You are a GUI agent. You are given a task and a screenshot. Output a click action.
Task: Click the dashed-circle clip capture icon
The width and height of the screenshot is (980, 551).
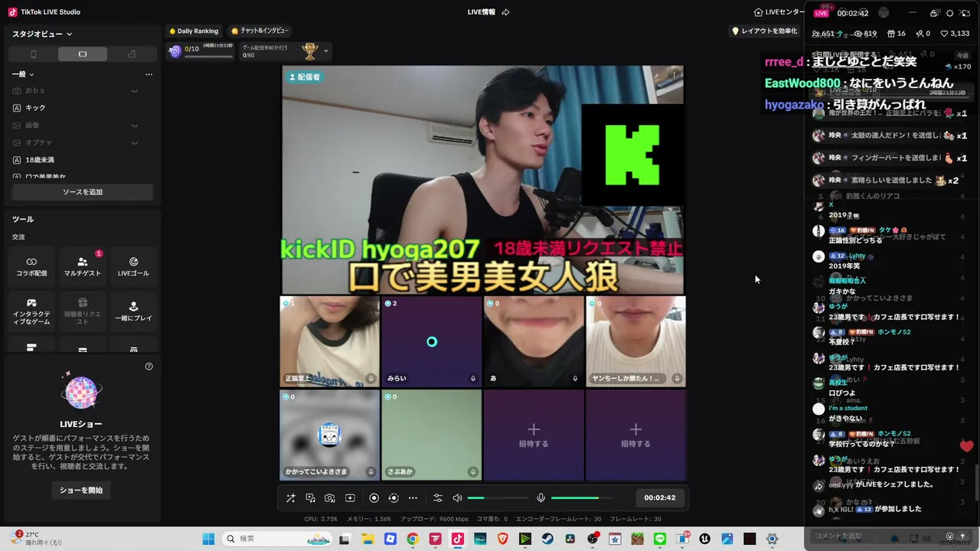(394, 498)
